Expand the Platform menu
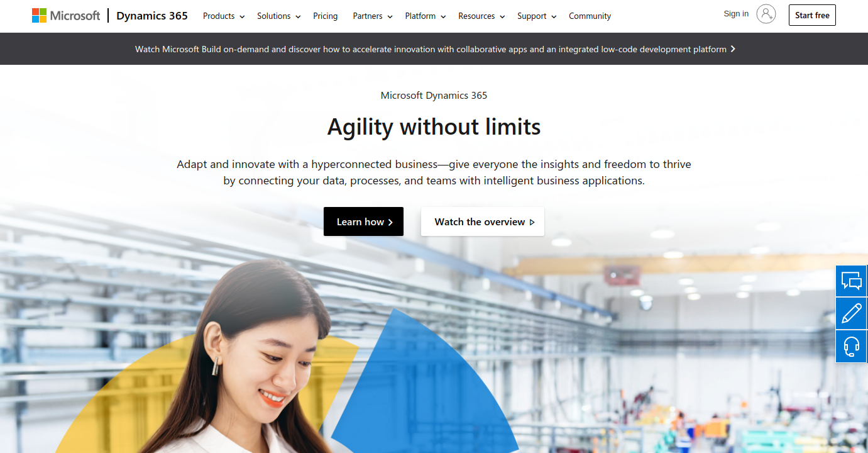The image size is (868, 453). click(x=426, y=16)
